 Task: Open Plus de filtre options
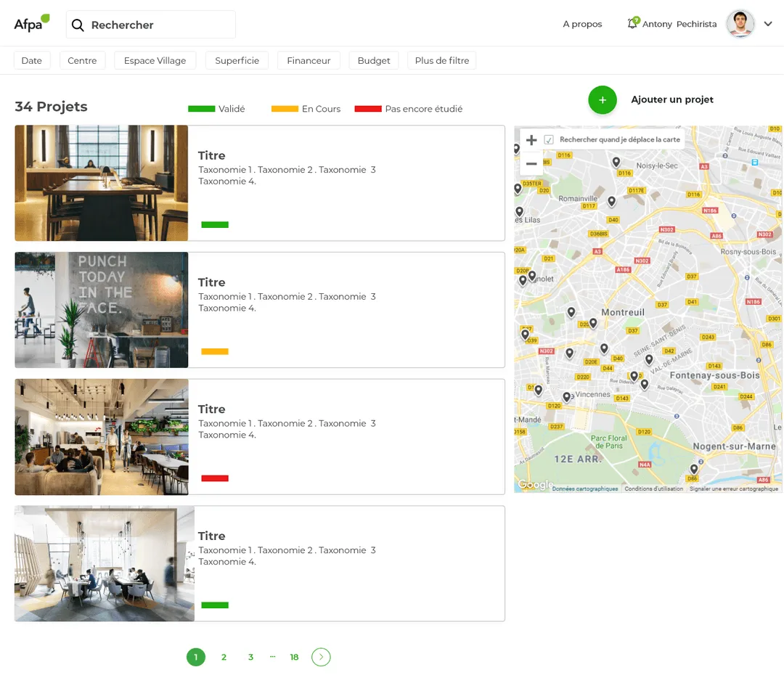click(x=442, y=60)
